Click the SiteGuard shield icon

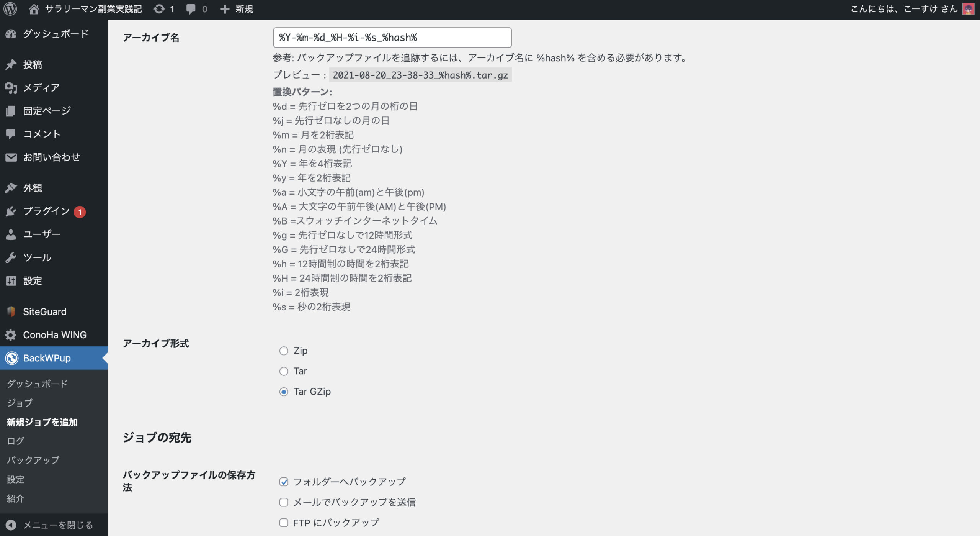pos(11,311)
